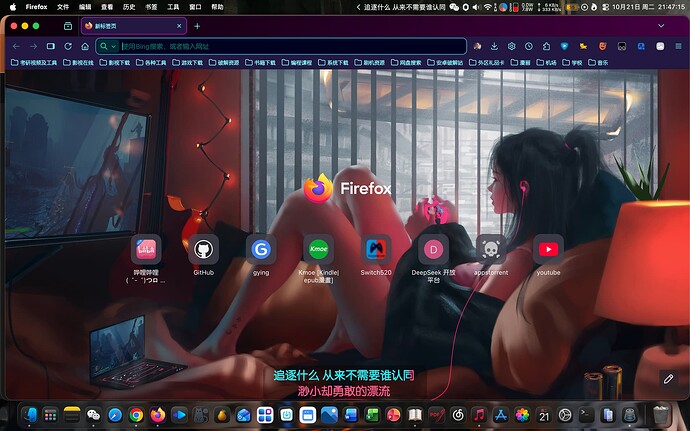This screenshot has width=690, height=431.
Task: Click the red mask extension icon
Action: coord(602,46)
